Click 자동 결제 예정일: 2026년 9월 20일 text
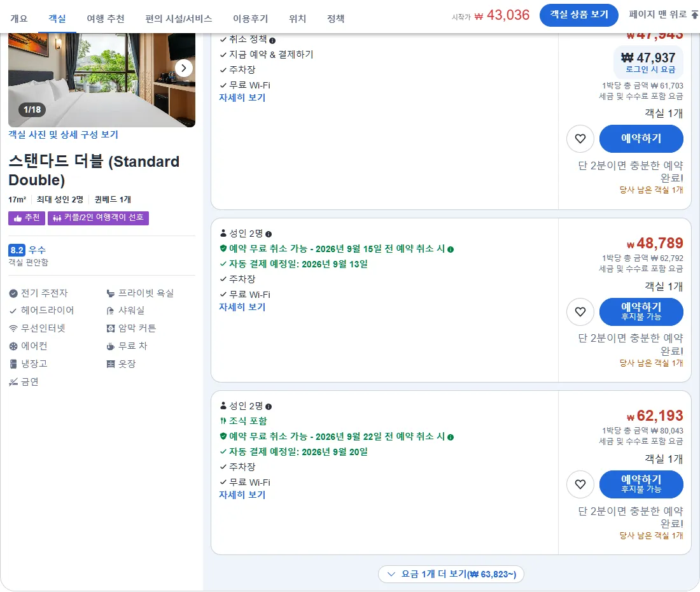This screenshot has width=700, height=592. [298, 452]
